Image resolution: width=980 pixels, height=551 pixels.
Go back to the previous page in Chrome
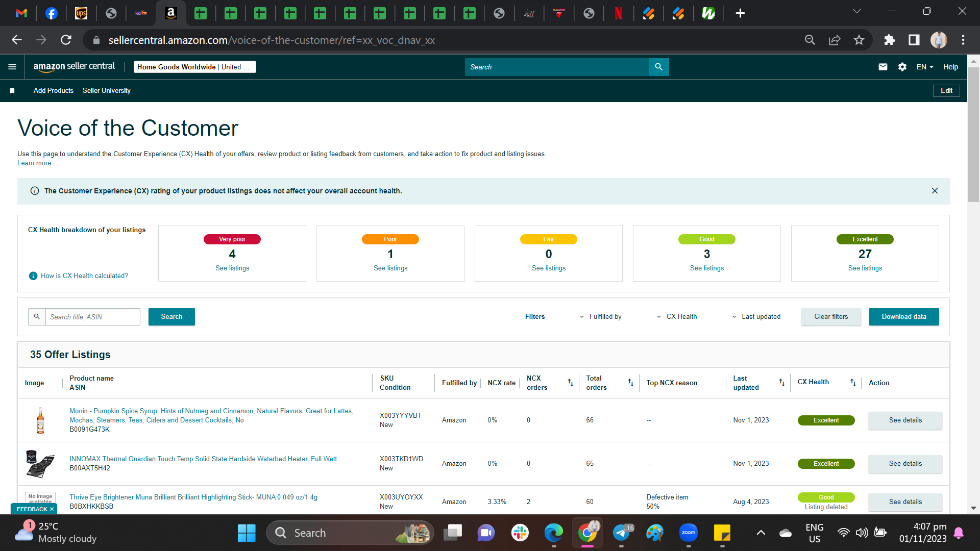pos(17,40)
